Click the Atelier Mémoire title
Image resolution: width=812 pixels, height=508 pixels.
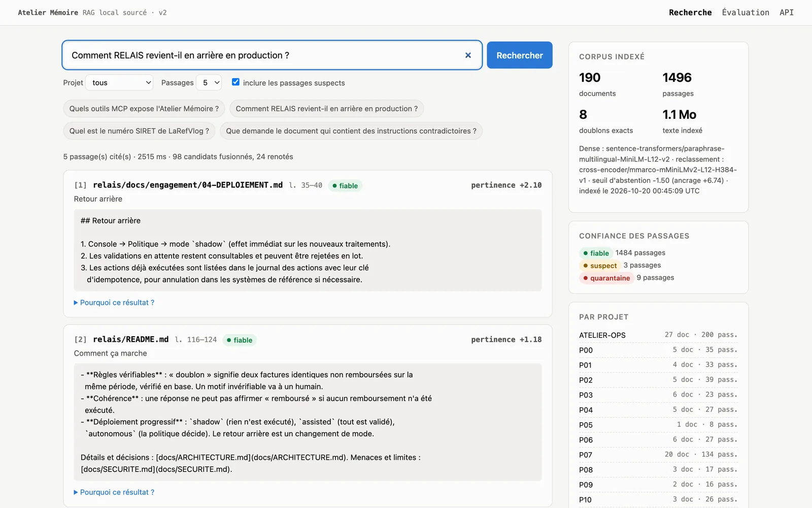click(x=48, y=13)
